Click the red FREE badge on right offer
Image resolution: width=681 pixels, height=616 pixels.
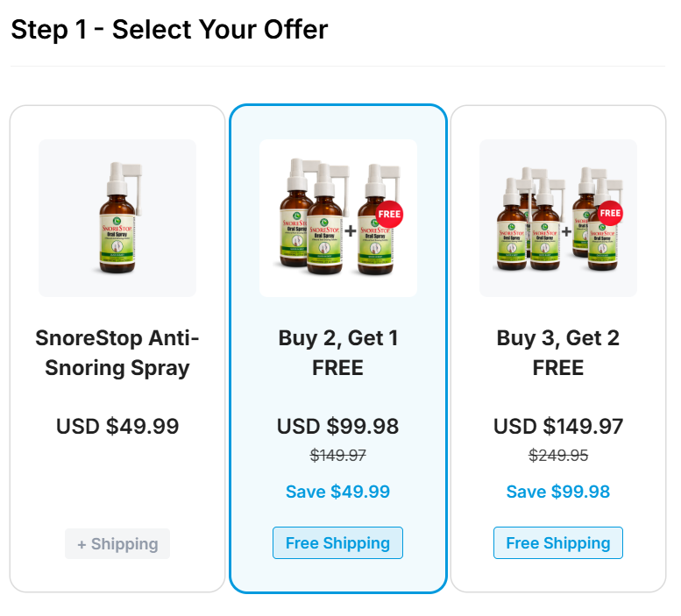click(x=610, y=213)
